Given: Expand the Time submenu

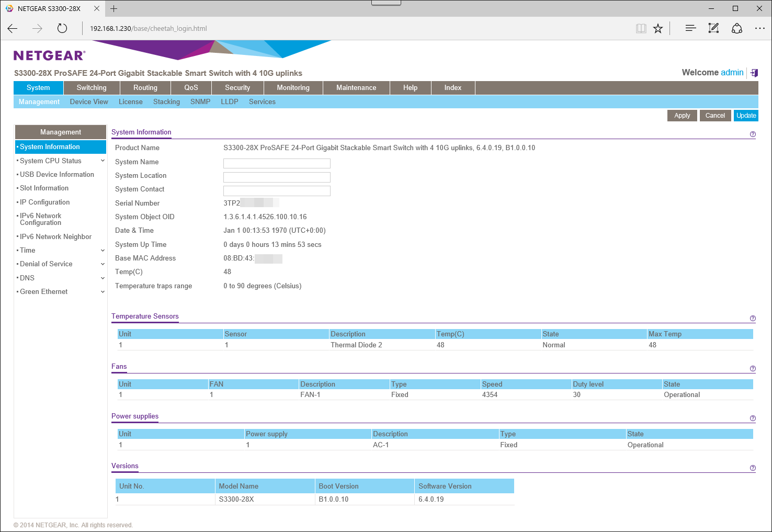Looking at the screenshot, I should tap(103, 251).
